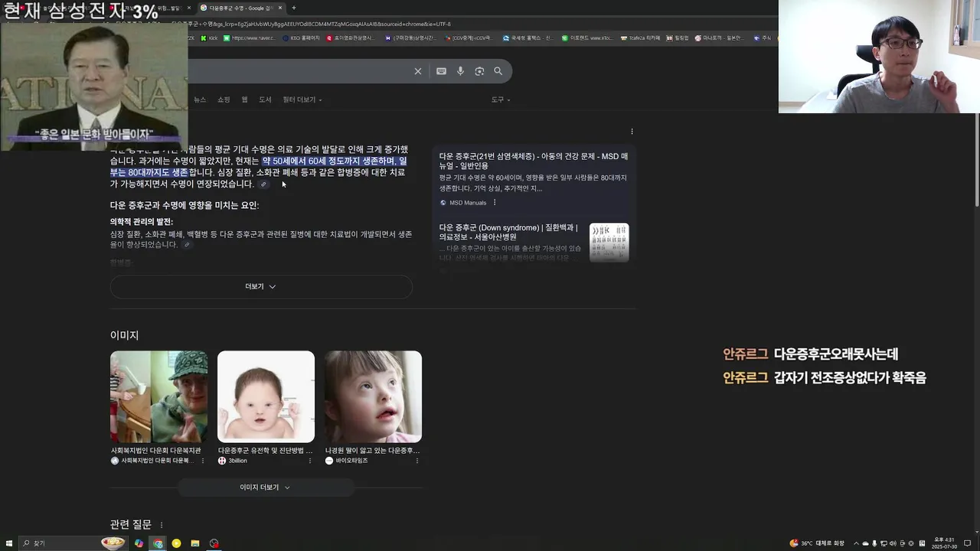Screen dimensions: 980x551
Task: Open a new Chrome tab
Action: pos(293,8)
